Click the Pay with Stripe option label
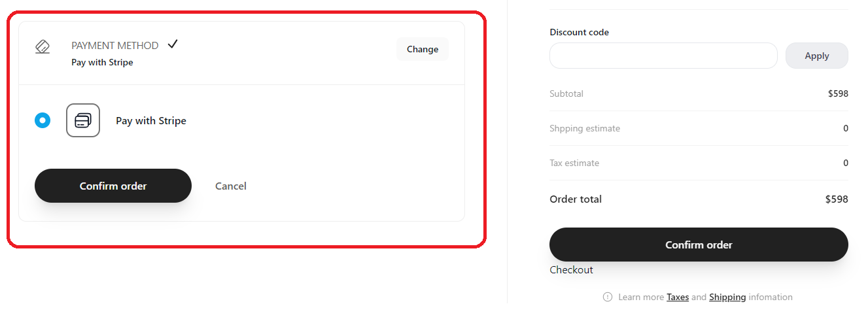The image size is (868, 323). pyautogui.click(x=151, y=121)
